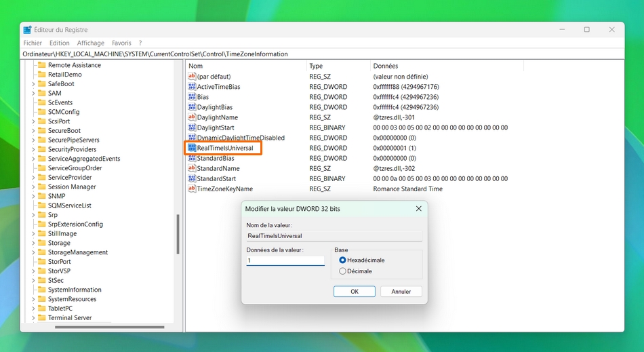644x352 pixels.
Task: Click the RealTimeIsUniversal DWORD value icon
Action: click(192, 148)
